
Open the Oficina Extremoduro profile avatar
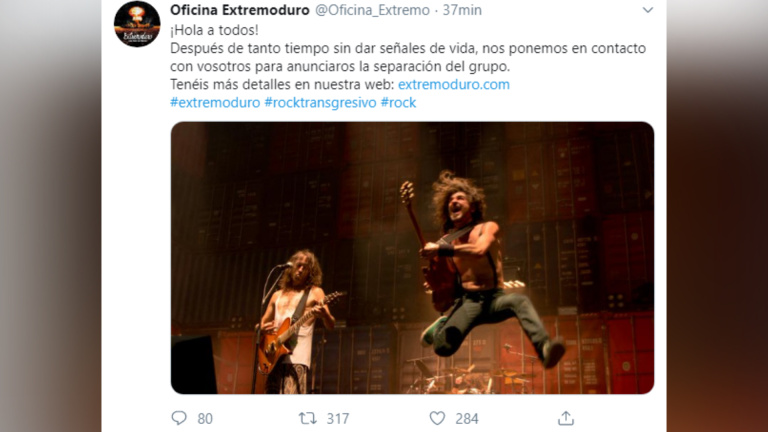(x=137, y=24)
